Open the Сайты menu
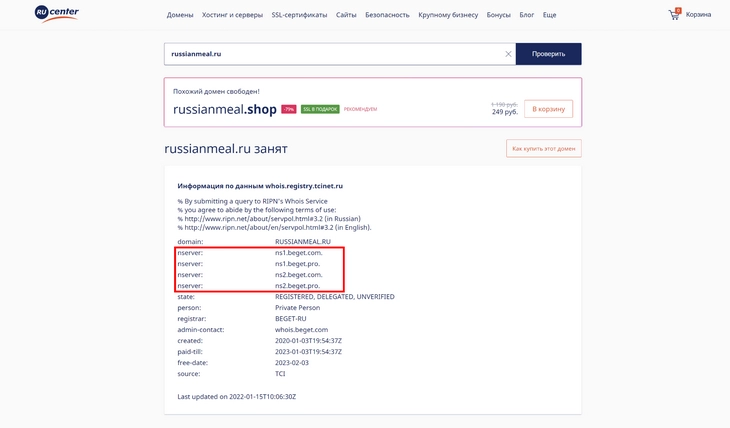The width and height of the screenshot is (730, 428). pos(346,15)
